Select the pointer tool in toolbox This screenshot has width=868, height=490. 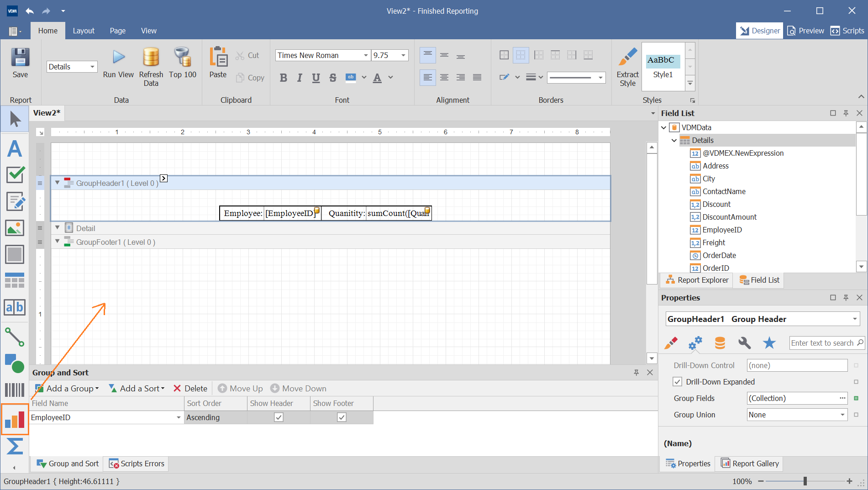click(15, 119)
